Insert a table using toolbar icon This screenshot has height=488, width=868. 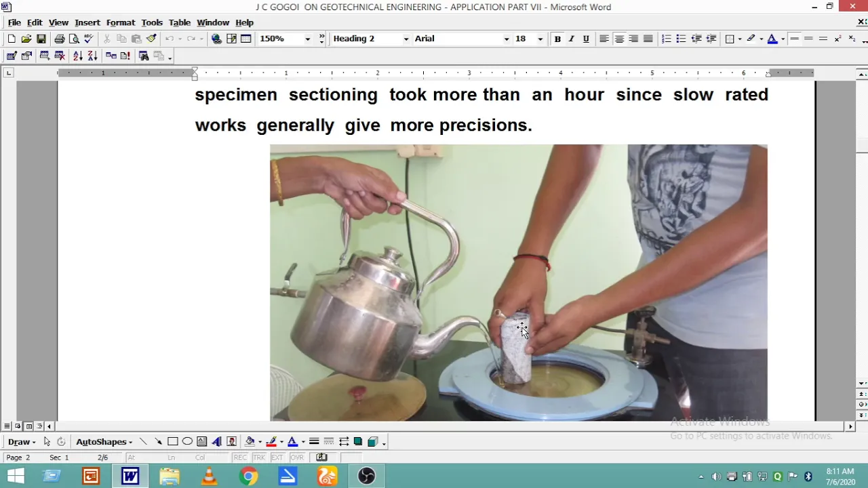coord(246,39)
